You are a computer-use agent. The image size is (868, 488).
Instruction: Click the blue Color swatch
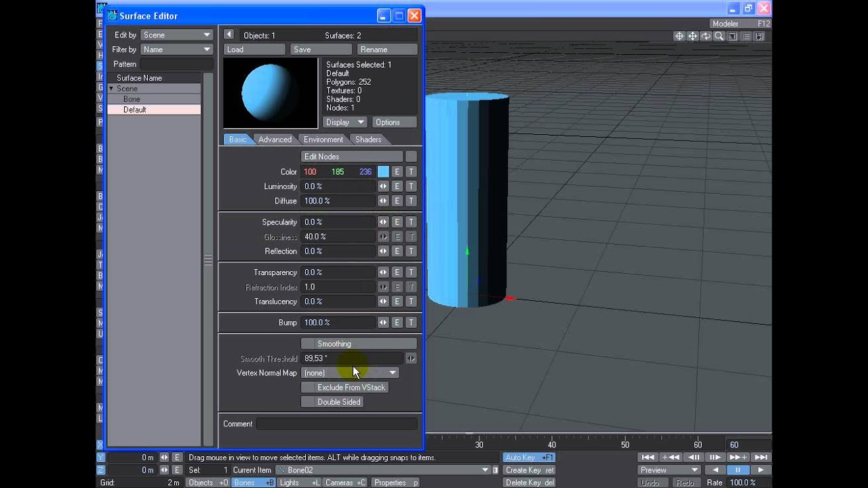click(x=383, y=172)
